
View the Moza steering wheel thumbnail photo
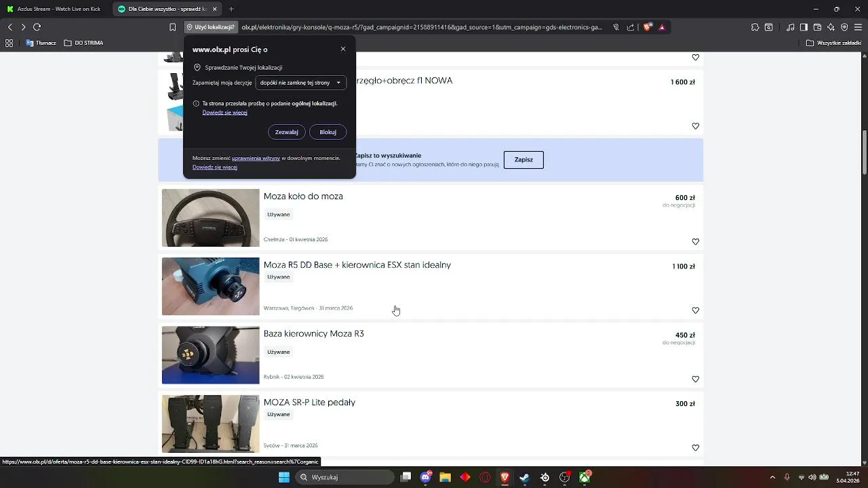[x=210, y=218]
